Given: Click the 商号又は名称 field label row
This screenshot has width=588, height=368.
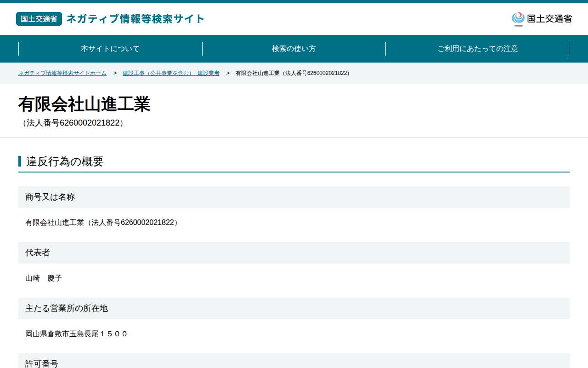Looking at the screenshot, I should click(294, 197).
